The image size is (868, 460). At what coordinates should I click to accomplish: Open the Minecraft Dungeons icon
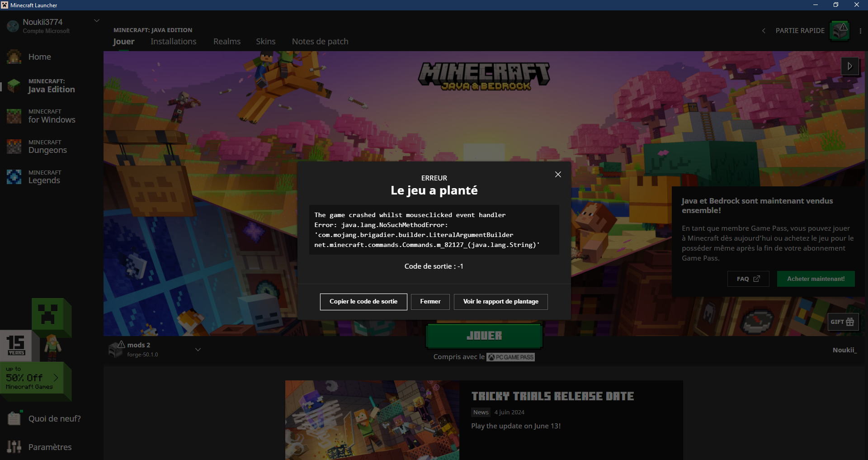[14, 146]
